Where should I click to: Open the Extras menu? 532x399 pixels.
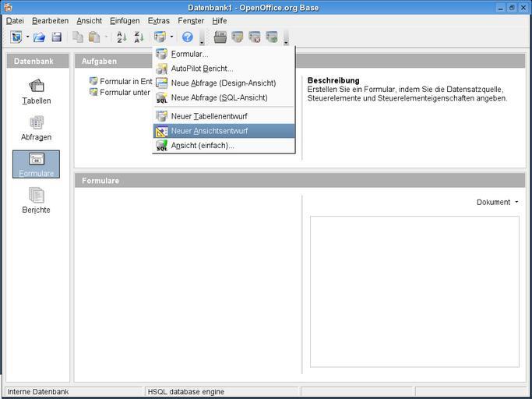tap(158, 20)
